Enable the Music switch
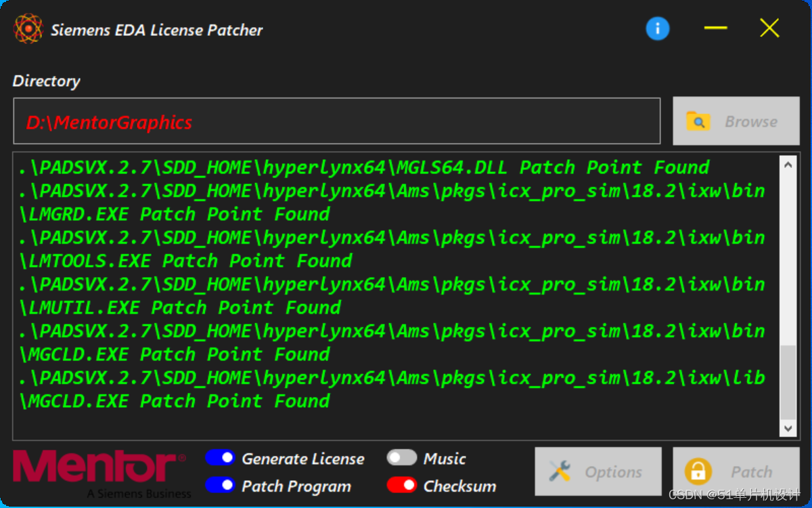812x508 pixels. tap(401, 458)
